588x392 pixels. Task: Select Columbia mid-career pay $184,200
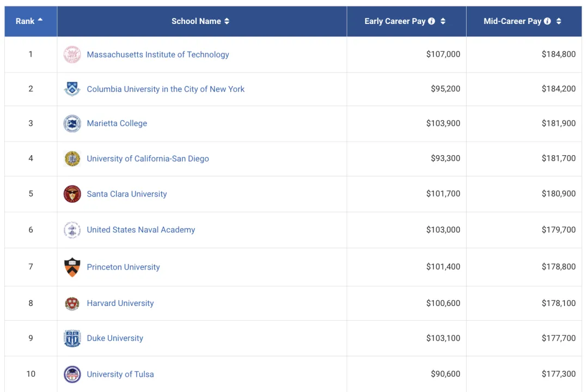coord(559,89)
